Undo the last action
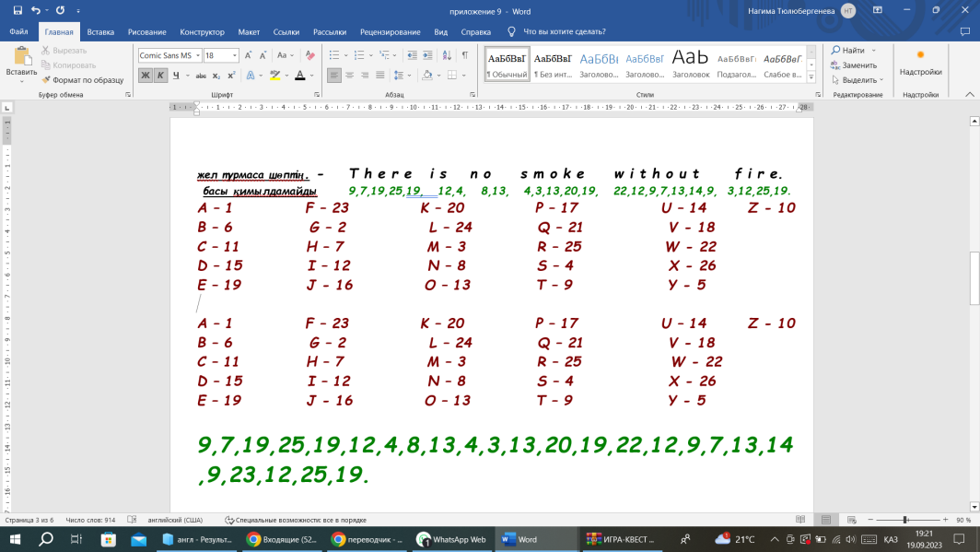980x552 pixels. 36,11
